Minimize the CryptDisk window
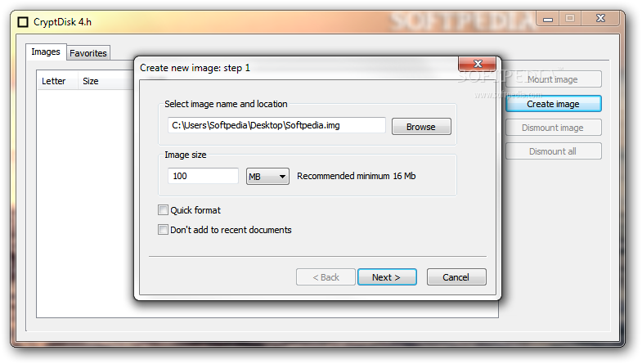This screenshot has width=642, height=364. point(548,19)
